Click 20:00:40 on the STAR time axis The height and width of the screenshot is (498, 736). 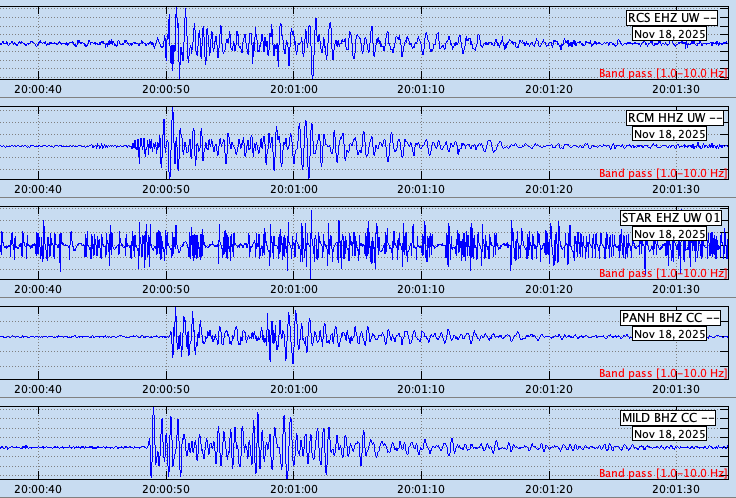tap(38, 289)
